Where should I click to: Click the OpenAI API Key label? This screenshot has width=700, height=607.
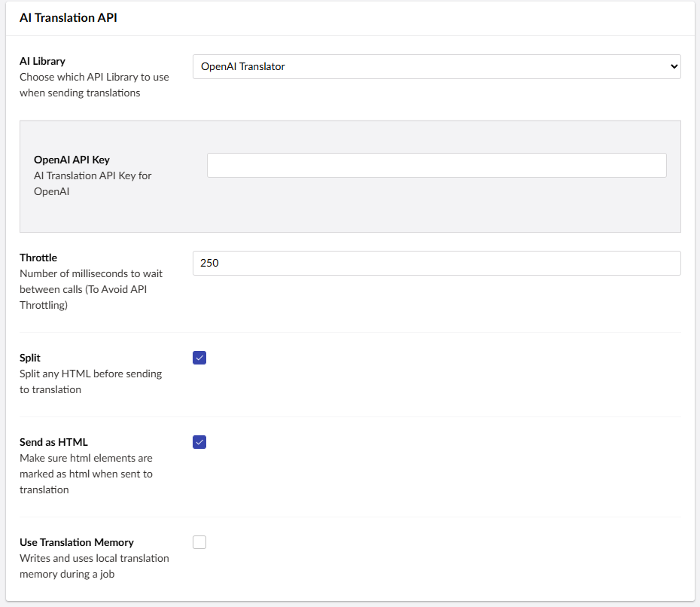point(72,160)
